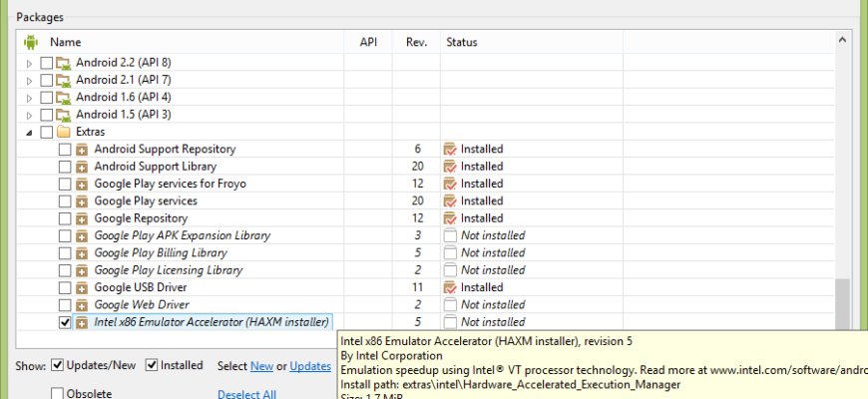The width and height of the screenshot is (868, 399).
Task: Click Google Play Billing Library package icon
Action: point(82,253)
